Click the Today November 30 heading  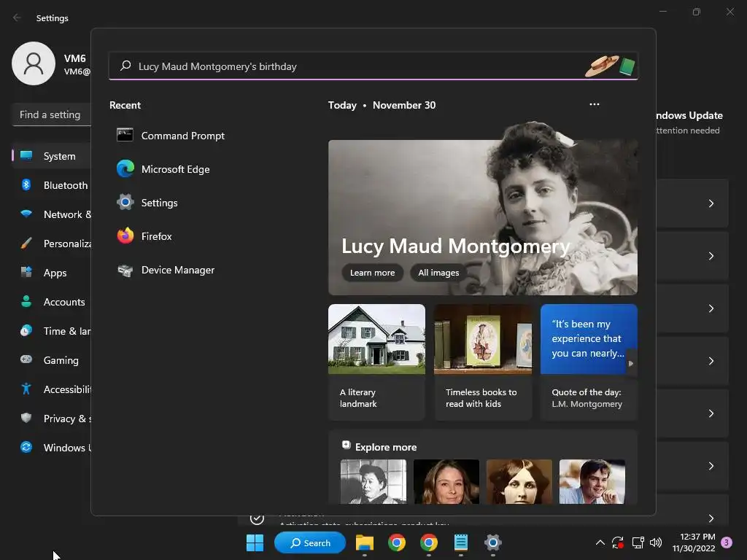click(382, 105)
